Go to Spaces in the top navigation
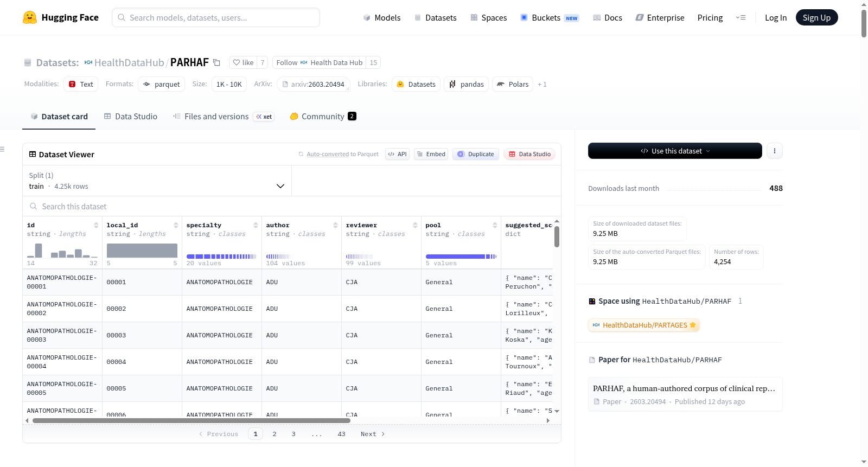Image resolution: width=868 pixels, height=467 pixels. coord(488,17)
